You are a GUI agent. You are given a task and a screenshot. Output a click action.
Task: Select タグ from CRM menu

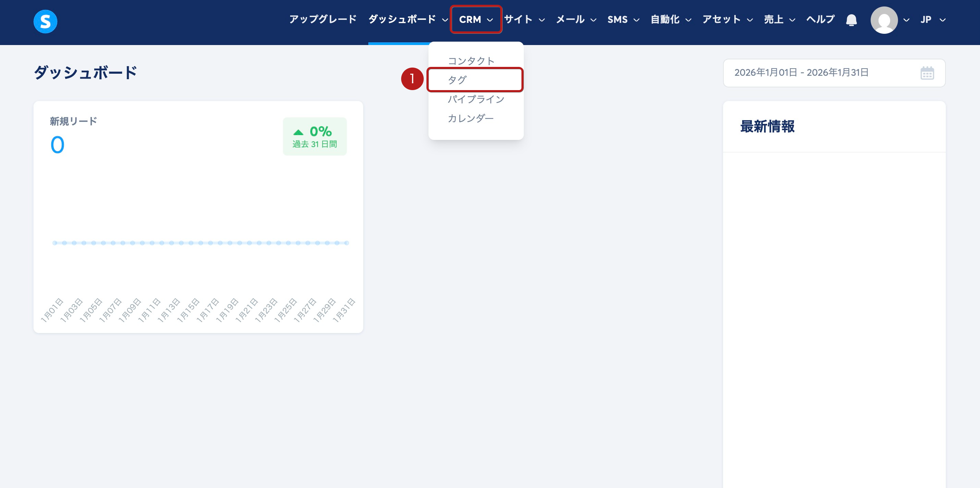tap(457, 80)
